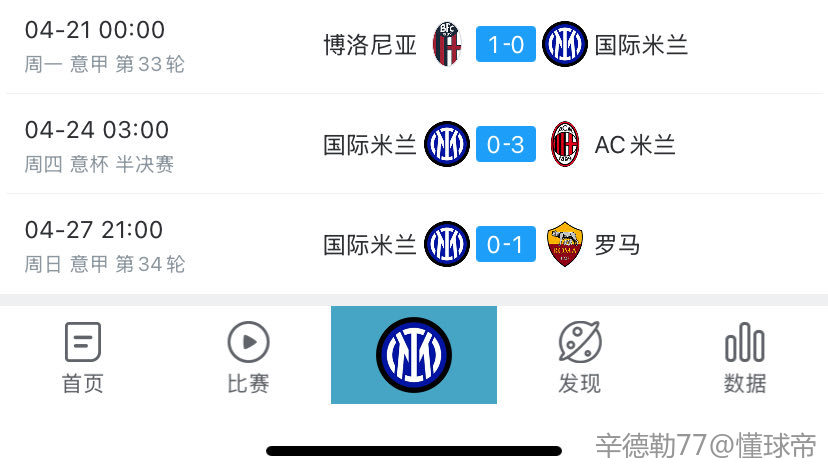Screen dimensions: 828x472
Task: Open the 首页 home tab
Action: (x=82, y=358)
